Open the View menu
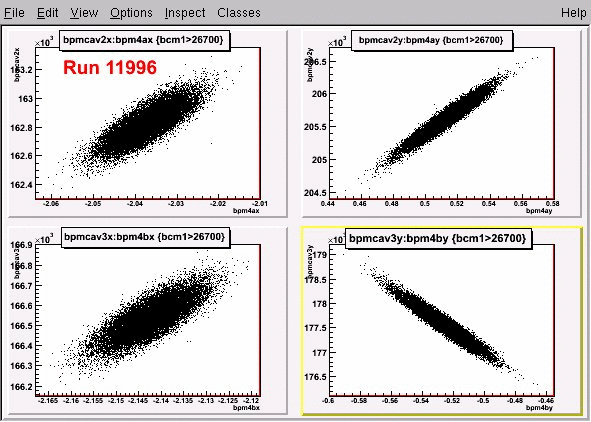The image size is (591, 422). (84, 13)
